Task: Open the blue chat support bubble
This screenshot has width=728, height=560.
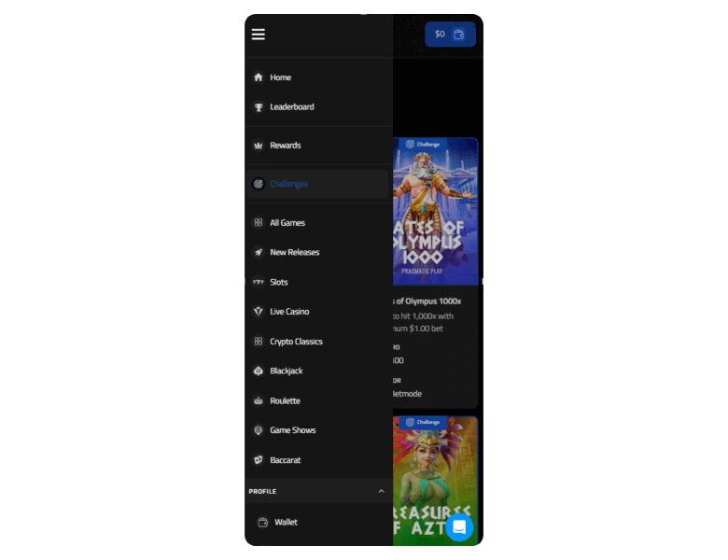Action: [459, 527]
